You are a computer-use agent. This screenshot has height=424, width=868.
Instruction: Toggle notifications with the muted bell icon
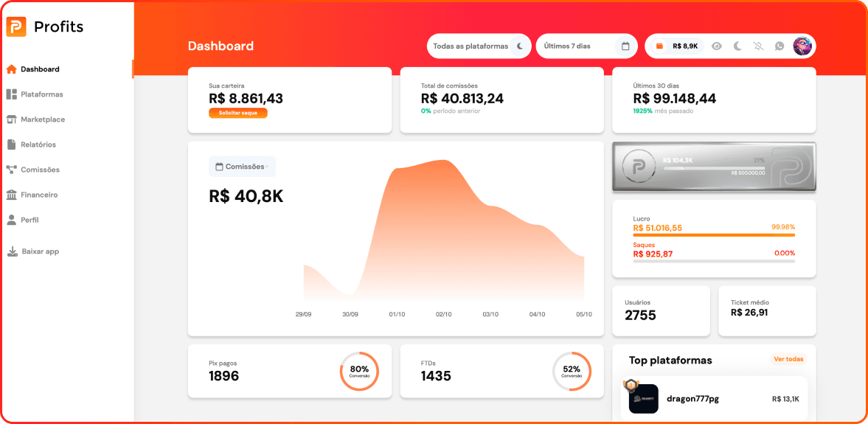[759, 46]
